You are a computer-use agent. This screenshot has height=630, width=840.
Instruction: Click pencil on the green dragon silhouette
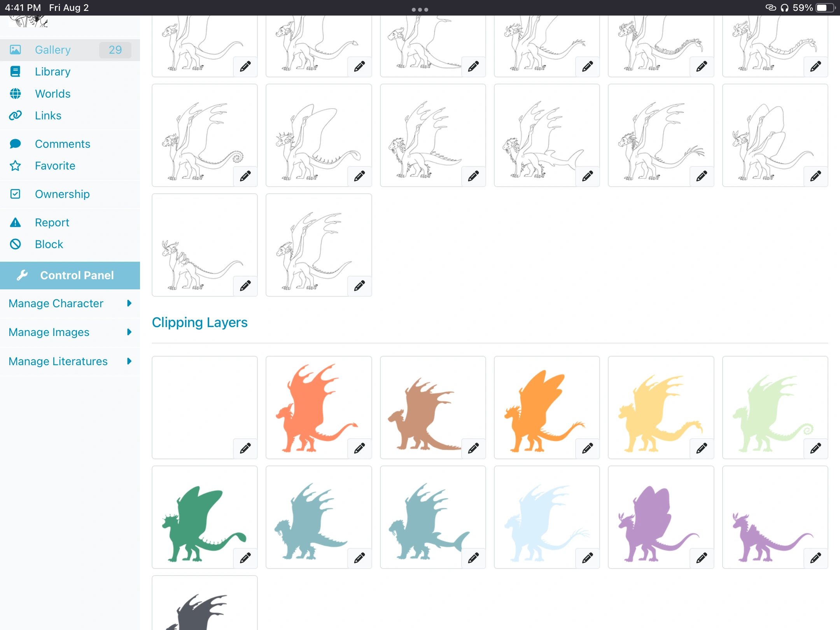click(245, 558)
